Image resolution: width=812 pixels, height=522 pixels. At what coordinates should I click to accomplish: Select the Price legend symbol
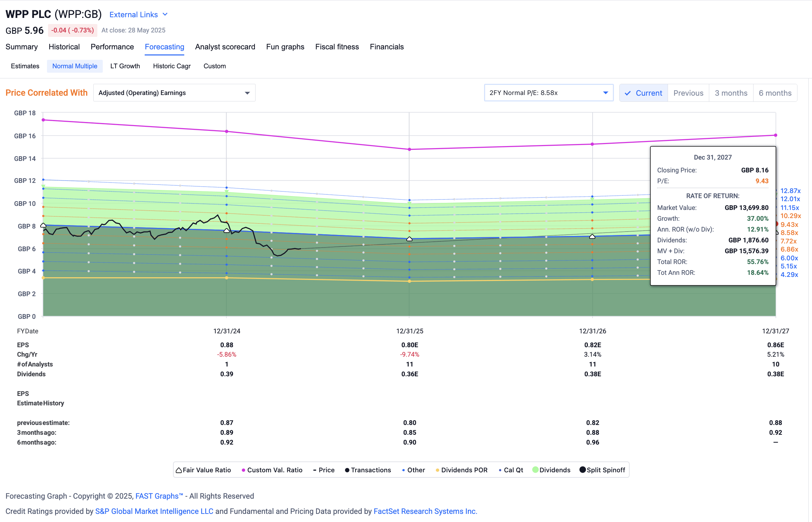315,470
